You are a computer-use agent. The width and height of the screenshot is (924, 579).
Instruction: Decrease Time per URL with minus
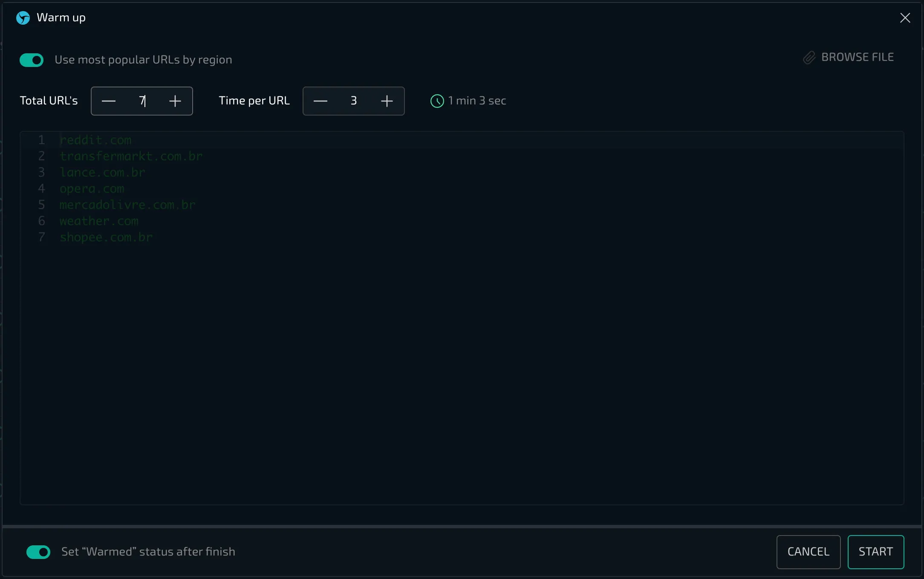tap(321, 101)
